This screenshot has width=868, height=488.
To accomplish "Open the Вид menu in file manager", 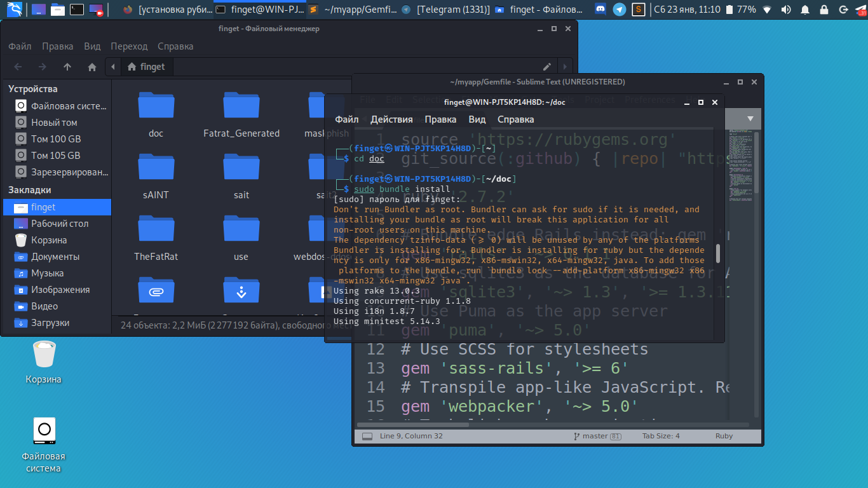I will click(92, 46).
